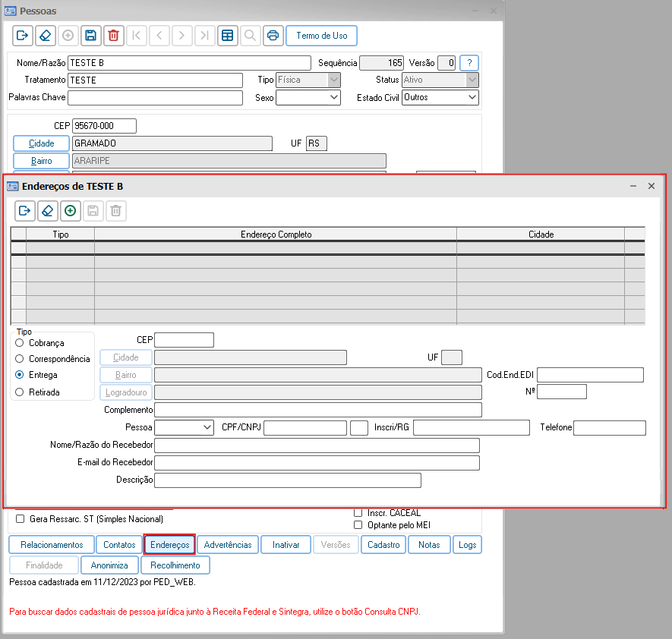Save the record with Pessoas floppy icon
Viewport: 672px width, 639px height.
[x=90, y=36]
